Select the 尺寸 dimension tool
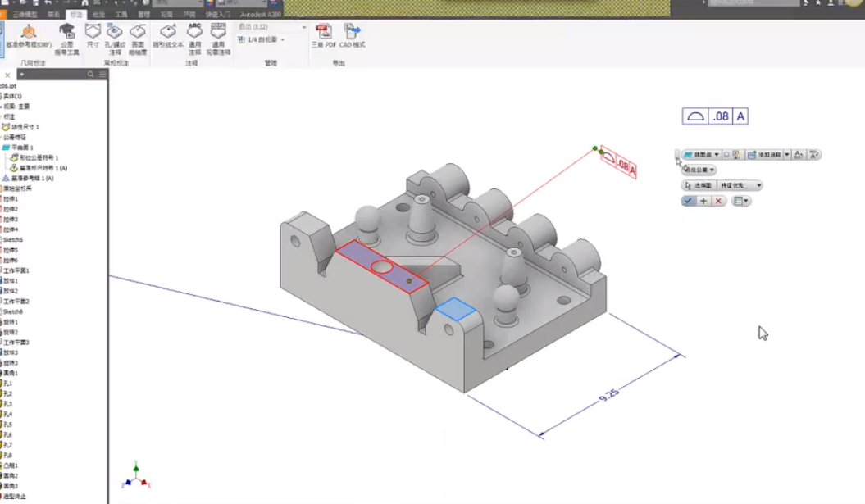This screenshot has width=865, height=504. click(93, 36)
